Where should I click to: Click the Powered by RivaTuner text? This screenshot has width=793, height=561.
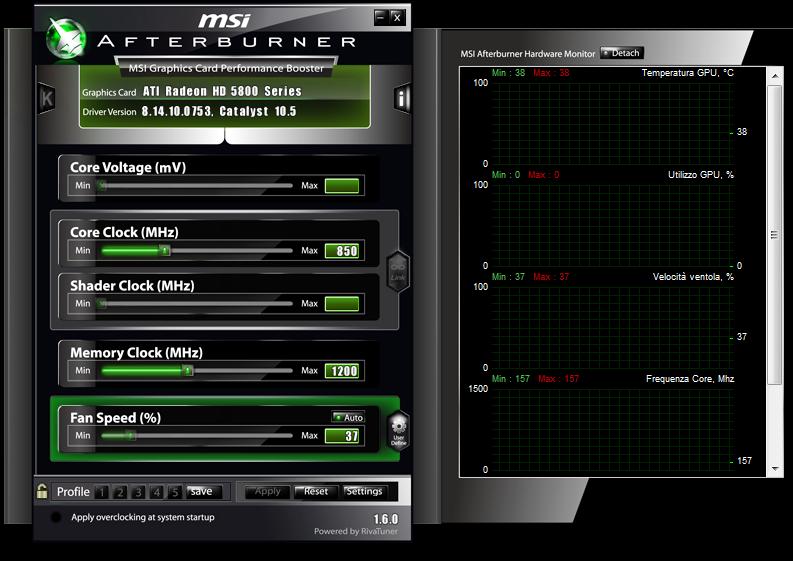click(356, 531)
